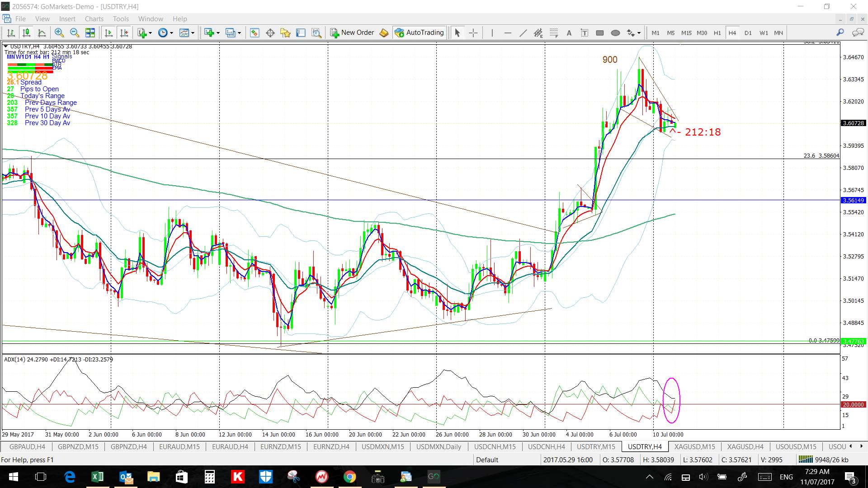Zoom out on the chart
Screen dimensions: 868x488
[x=74, y=33]
